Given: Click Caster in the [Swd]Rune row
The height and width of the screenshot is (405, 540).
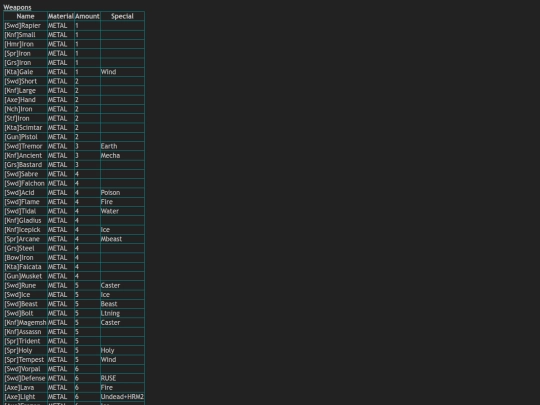Looking at the screenshot, I should pyautogui.click(x=122, y=286).
